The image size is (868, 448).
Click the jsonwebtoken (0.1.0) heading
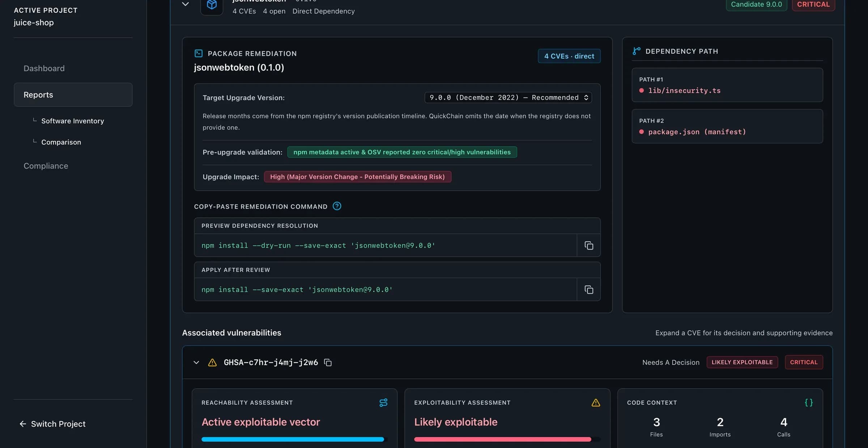(239, 68)
